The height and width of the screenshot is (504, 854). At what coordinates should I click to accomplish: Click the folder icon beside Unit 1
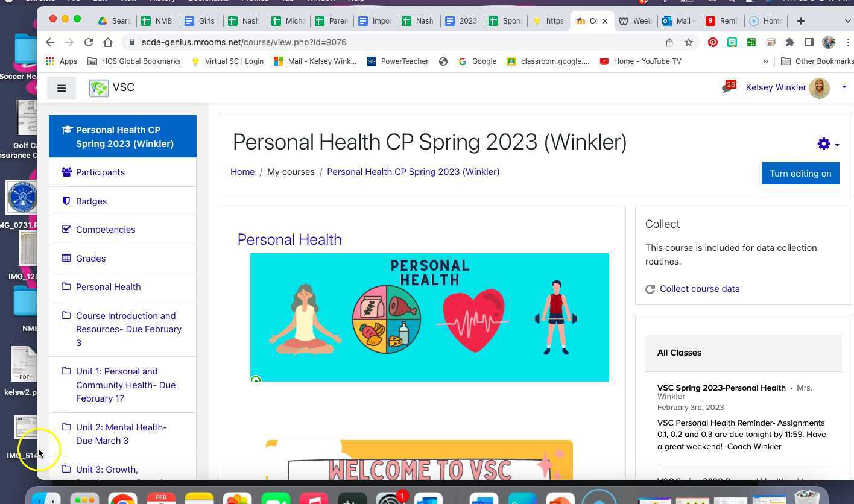tap(66, 371)
